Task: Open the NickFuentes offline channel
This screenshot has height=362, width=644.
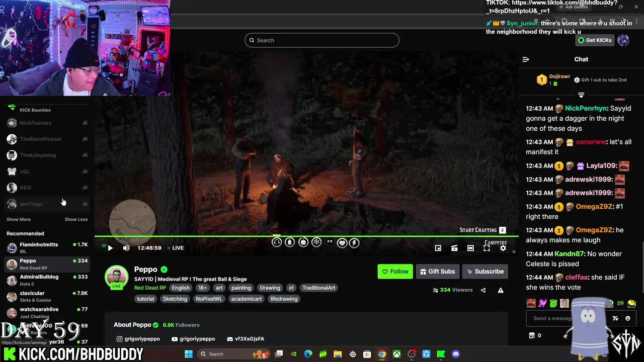Action: pos(47,123)
